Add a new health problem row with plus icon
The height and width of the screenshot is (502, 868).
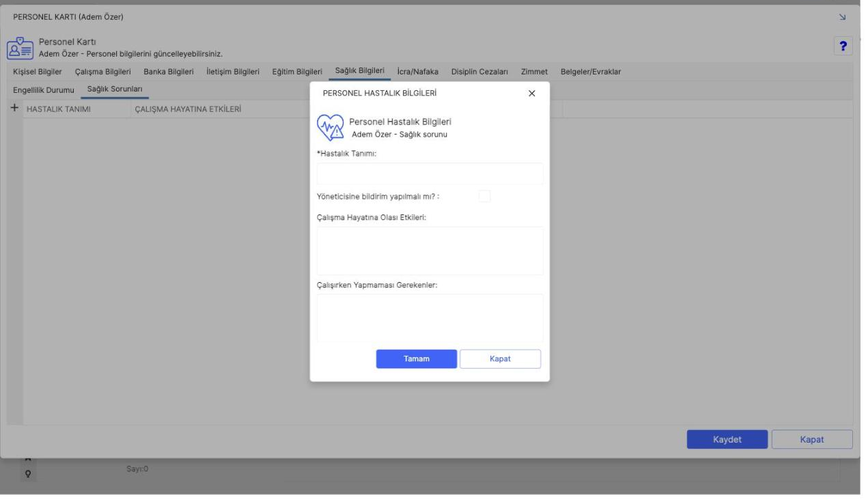click(14, 109)
